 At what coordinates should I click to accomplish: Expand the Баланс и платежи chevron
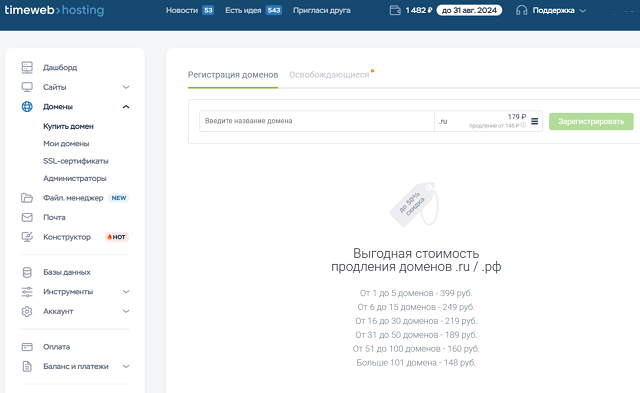[126, 366]
